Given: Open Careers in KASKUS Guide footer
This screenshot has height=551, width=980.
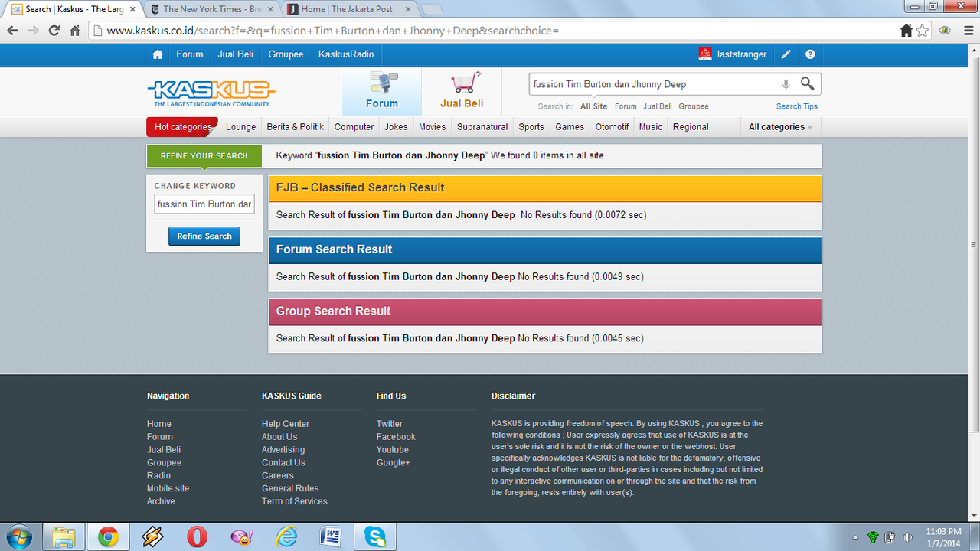Looking at the screenshot, I should click(x=278, y=475).
